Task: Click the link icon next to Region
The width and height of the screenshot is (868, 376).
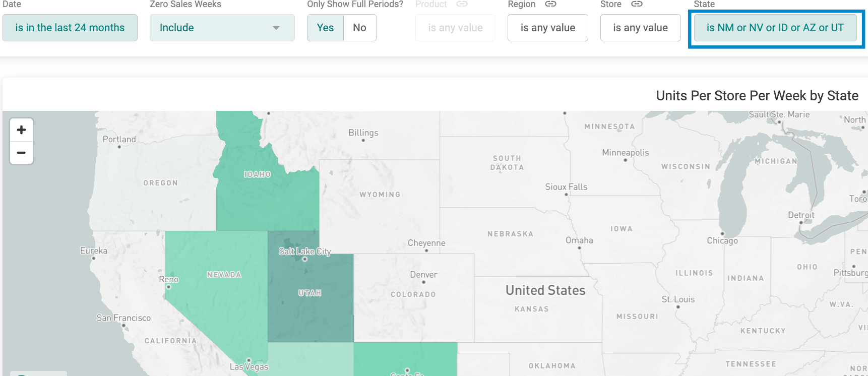Action: [x=550, y=4]
